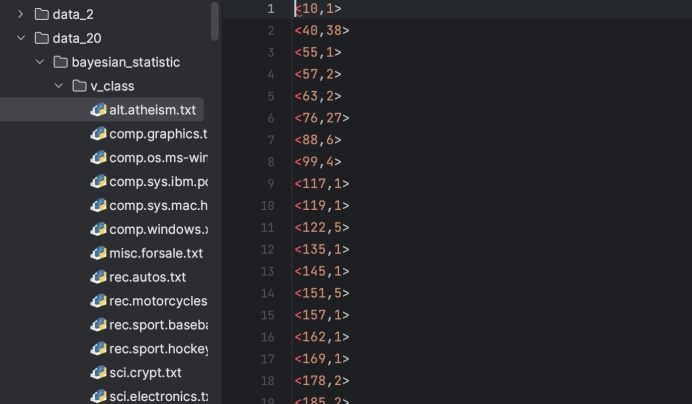Select the rec.sport.hockey file
Viewport: 692px width, 404px height.
click(157, 349)
